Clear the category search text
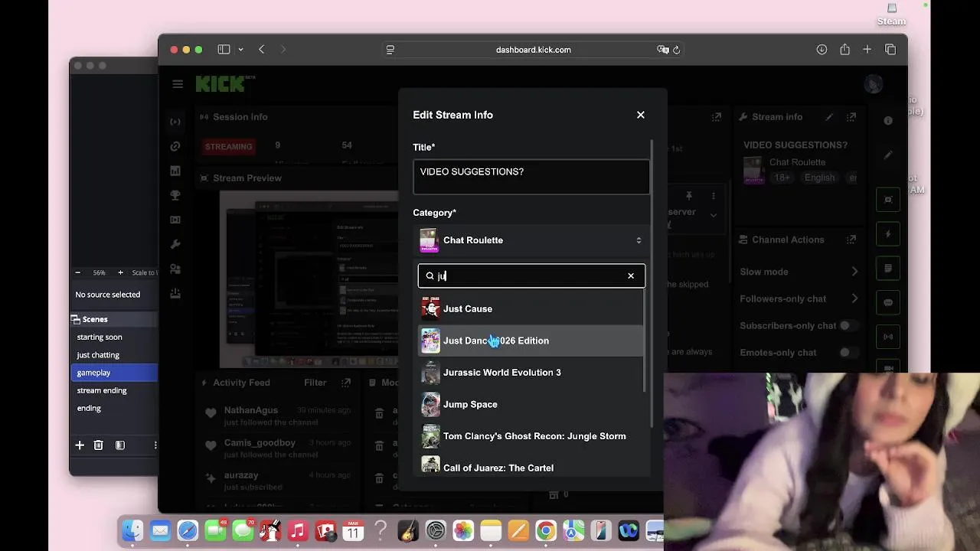The height and width of the screenshot is (551, 980). point(631,275)
